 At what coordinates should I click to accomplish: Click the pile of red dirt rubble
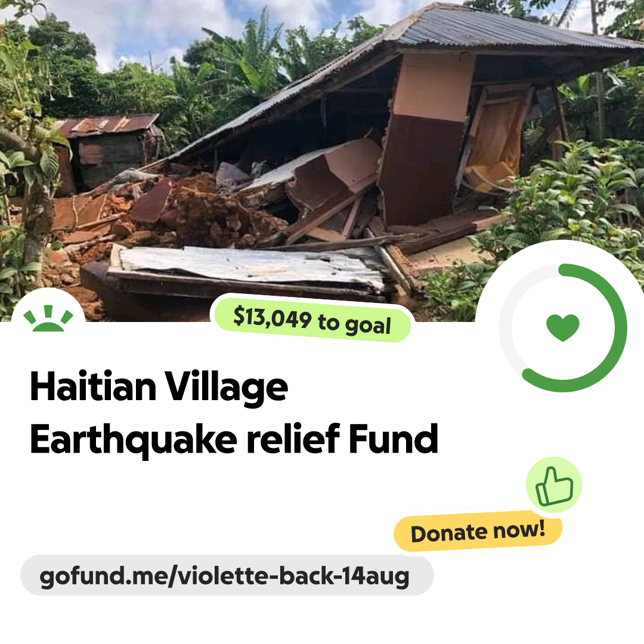[x=213, y=213]
